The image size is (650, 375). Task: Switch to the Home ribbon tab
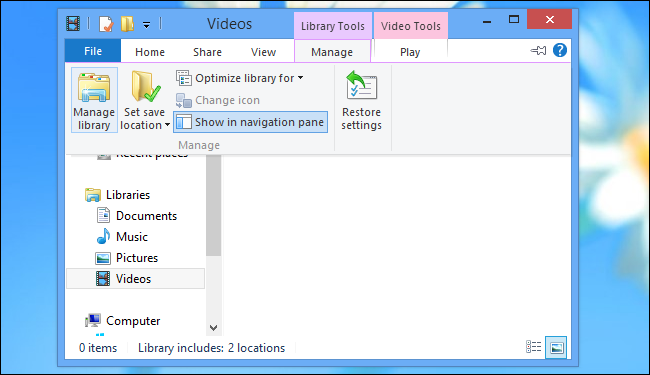click(x=150, y=52)
